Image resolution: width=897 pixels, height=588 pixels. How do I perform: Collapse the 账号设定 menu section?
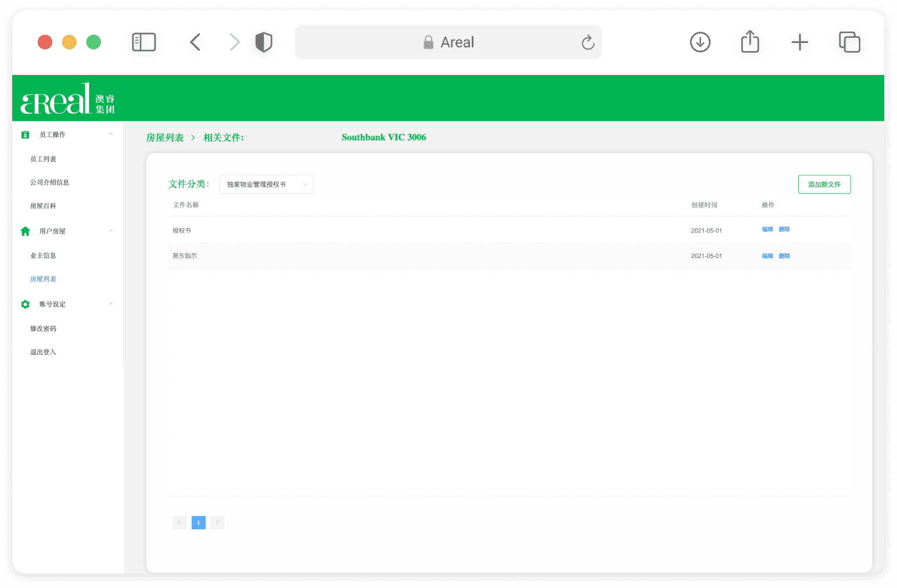coord(111,304)
